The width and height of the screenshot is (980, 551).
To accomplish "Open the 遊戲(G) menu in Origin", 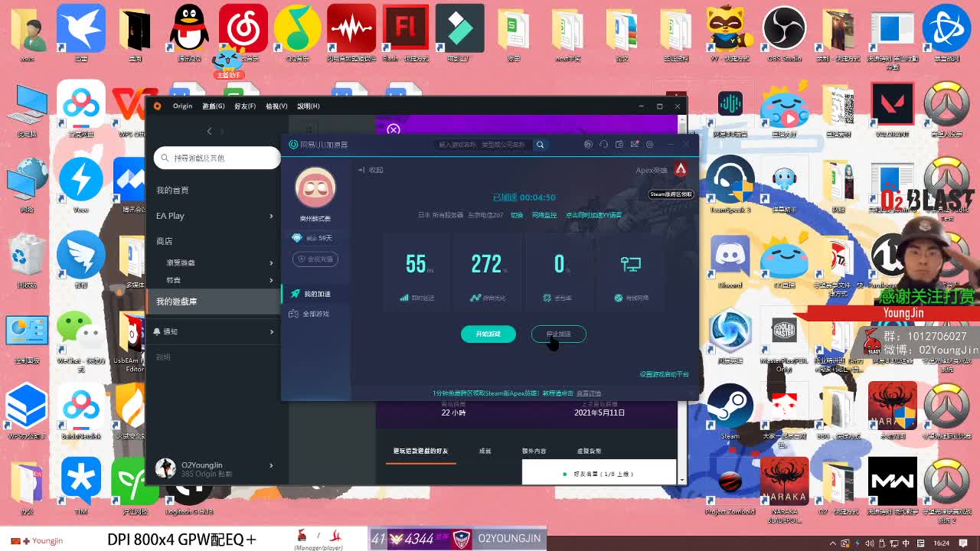I will click(x=214, y=106).
